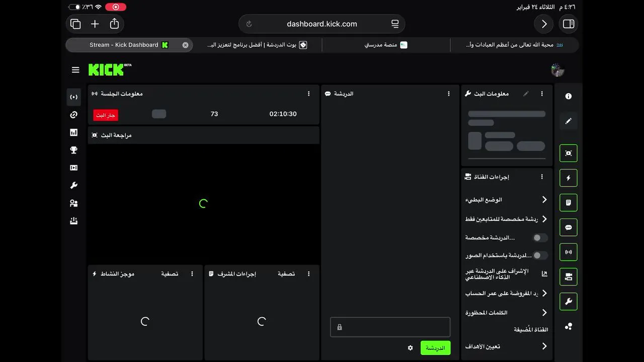Open the link icon in left sidebar
644x362 pixels.
[74, 115]
